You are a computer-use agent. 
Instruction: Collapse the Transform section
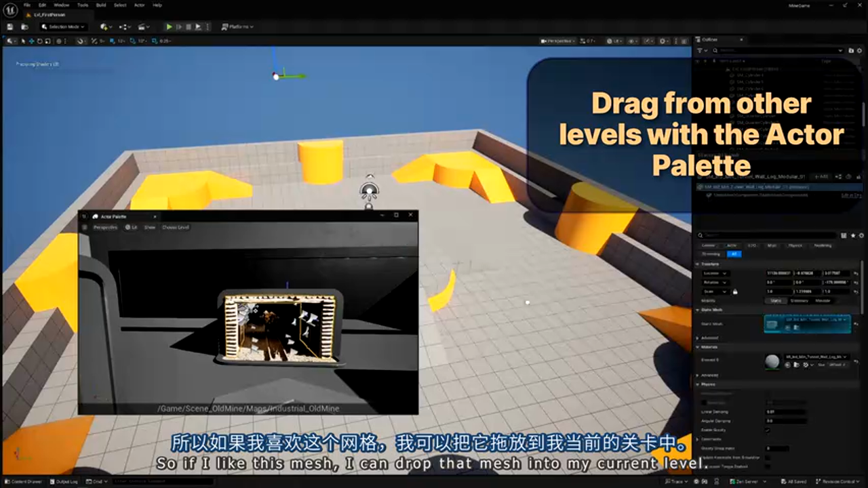coord(698,264)
